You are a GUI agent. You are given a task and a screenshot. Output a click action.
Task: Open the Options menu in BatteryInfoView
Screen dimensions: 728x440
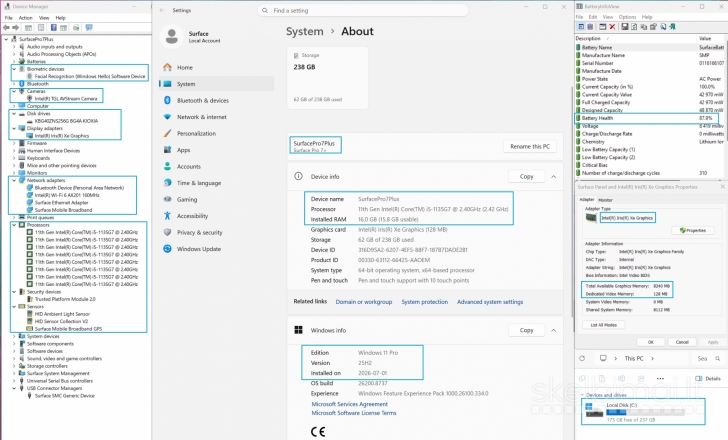tap(627, 17)
